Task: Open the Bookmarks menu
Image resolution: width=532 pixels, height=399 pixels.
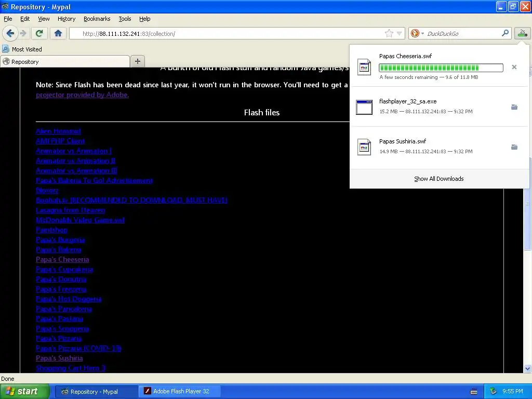Action: (97, 19)
